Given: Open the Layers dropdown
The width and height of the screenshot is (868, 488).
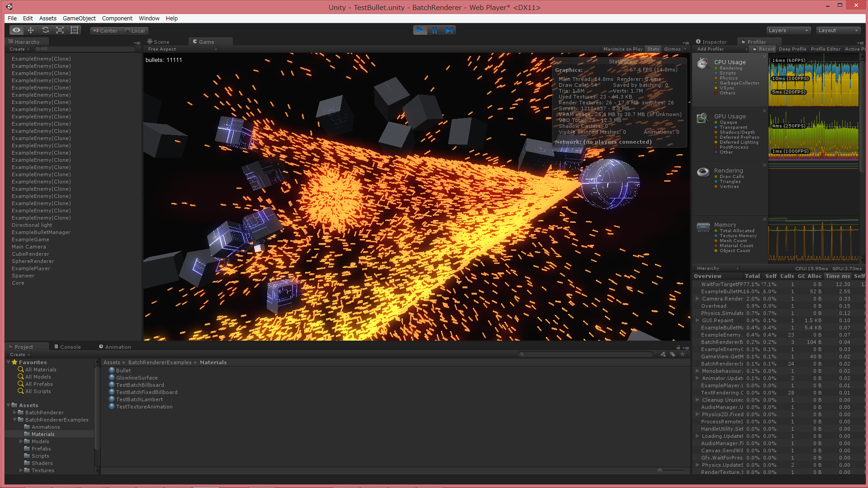Looking at the screenshot, I should pyautogui.click(x=788, y=30).
